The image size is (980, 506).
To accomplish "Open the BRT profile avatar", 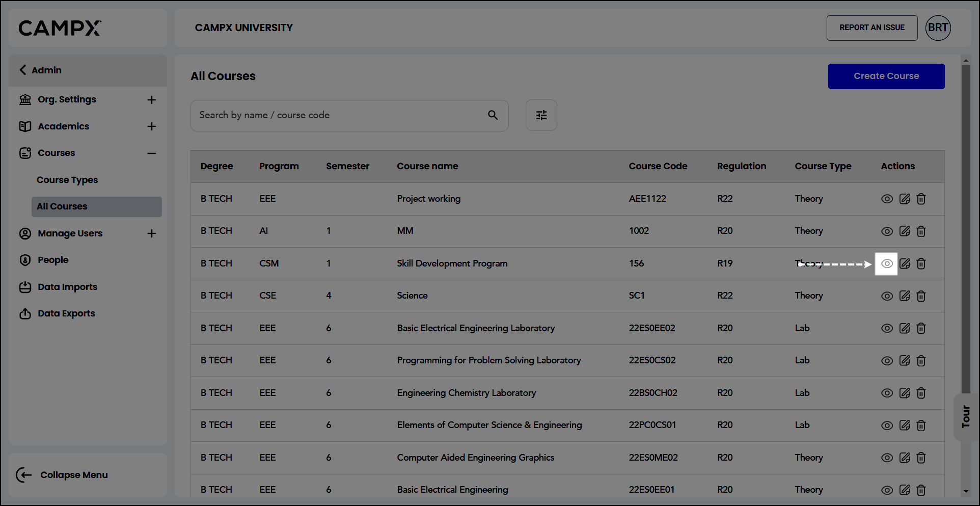I will click(x=938, y=28).
